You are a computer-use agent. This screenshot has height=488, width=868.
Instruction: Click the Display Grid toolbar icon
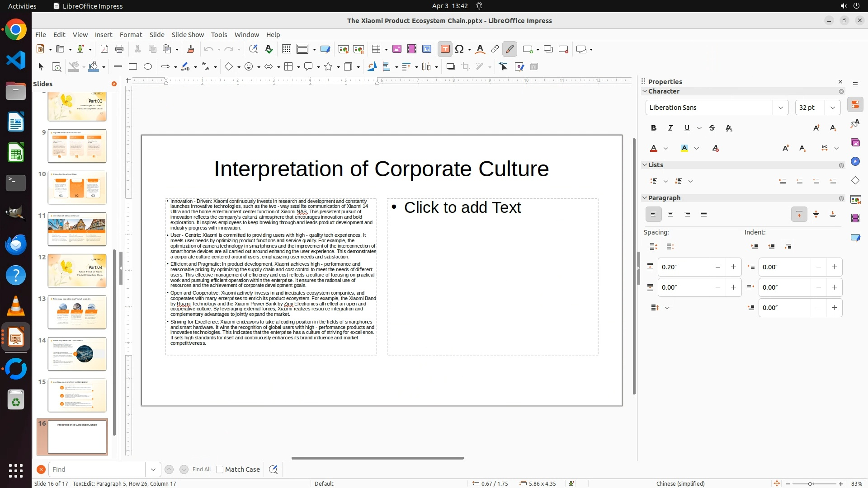click(x=286, y=49)
